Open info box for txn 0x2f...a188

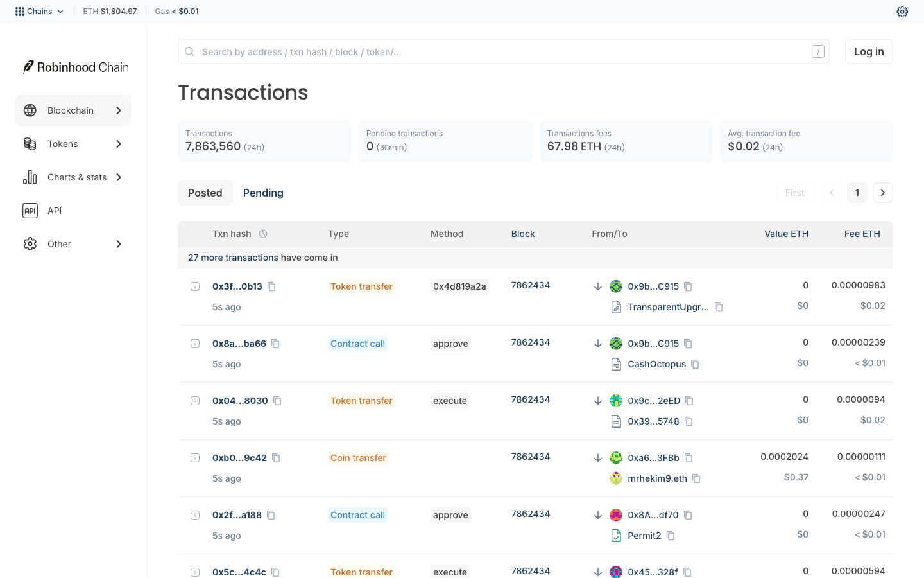click(195, 515)
